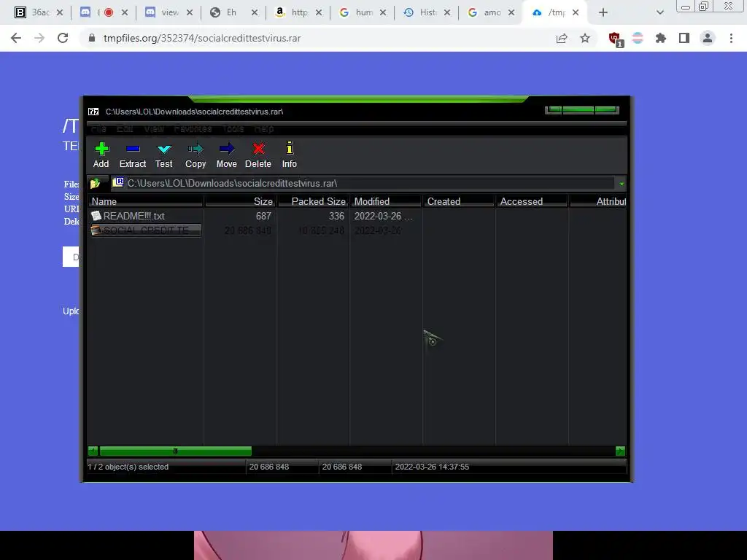This screenshot has height=560, width=747.
Task: Click the Extract toolbar icon
Action: tap(133, 155)
